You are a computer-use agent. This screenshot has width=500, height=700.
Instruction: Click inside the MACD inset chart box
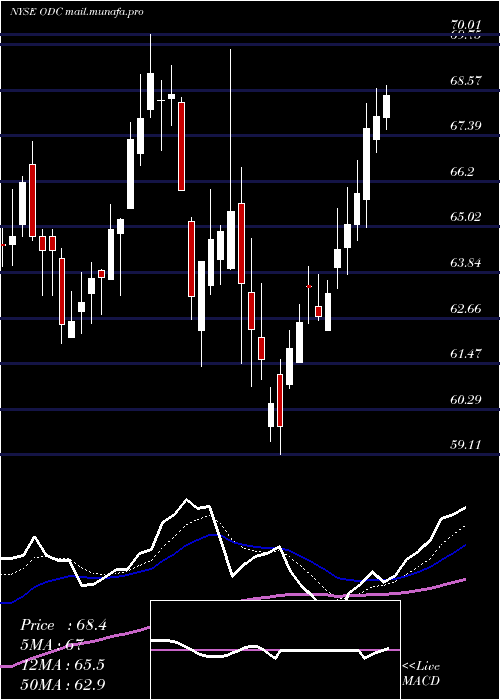275,650
